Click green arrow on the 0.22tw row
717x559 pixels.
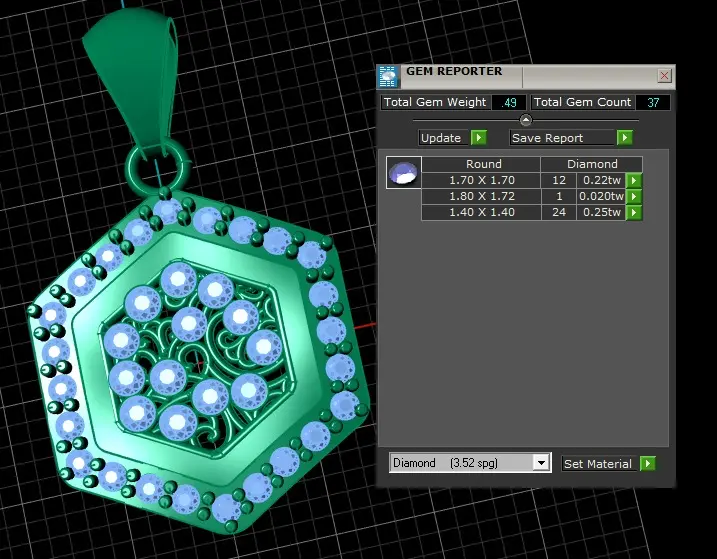(x=634, y=180)
